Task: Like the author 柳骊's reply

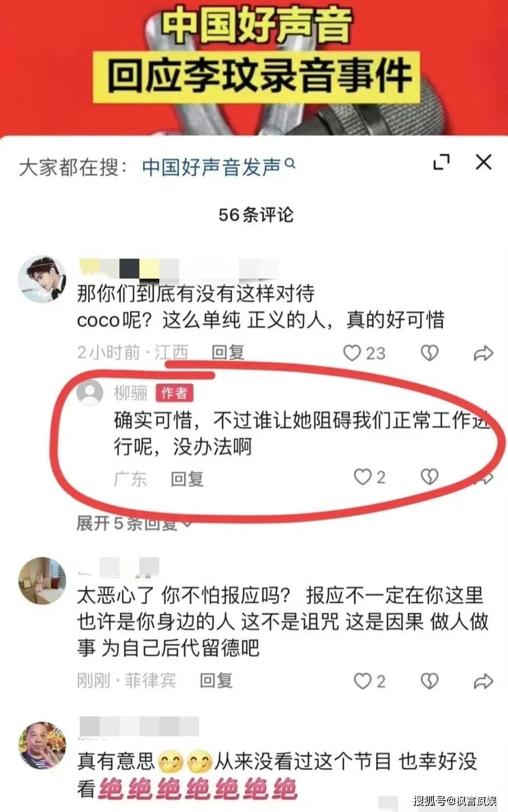Action: (369, 477)
